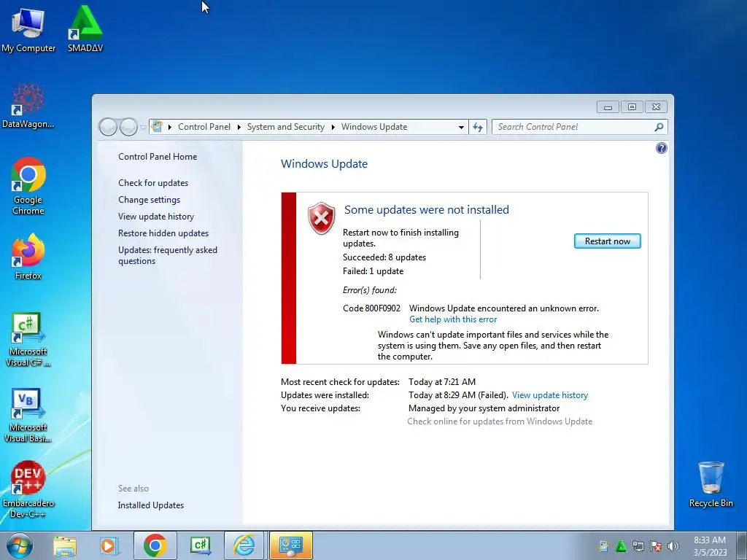Expand the root breadcrumb arrow
Screen dimensions: 747x560
169,127
